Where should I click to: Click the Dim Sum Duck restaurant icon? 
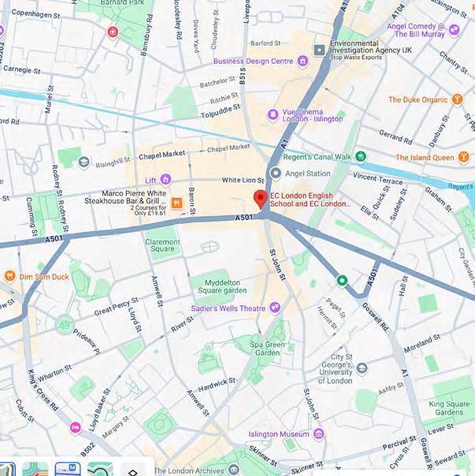coord(9,276)
